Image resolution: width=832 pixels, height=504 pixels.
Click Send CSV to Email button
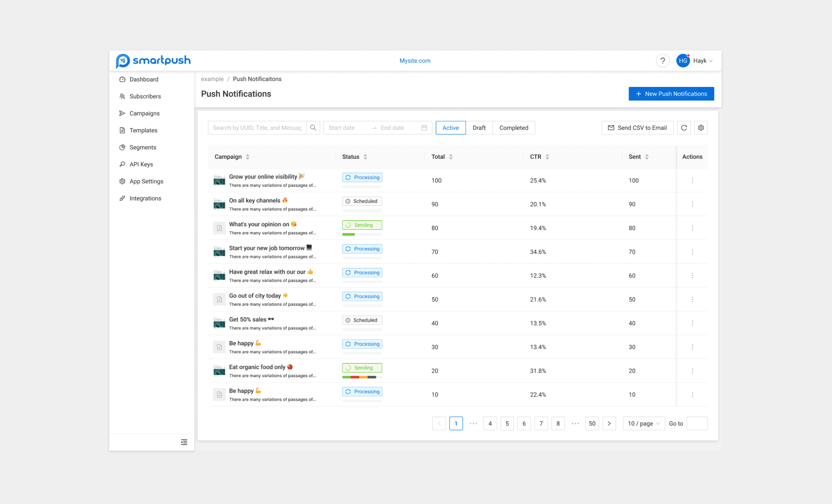[637, 128]
